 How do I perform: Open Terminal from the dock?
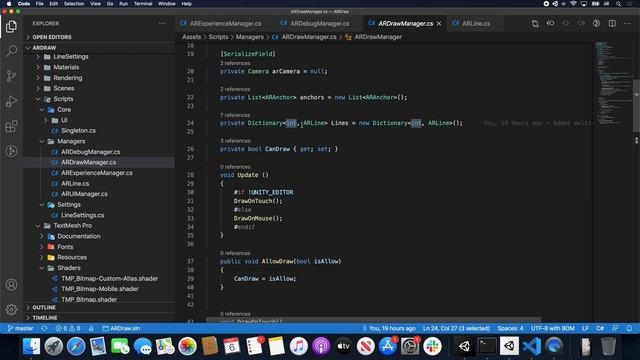pos(487,346)
